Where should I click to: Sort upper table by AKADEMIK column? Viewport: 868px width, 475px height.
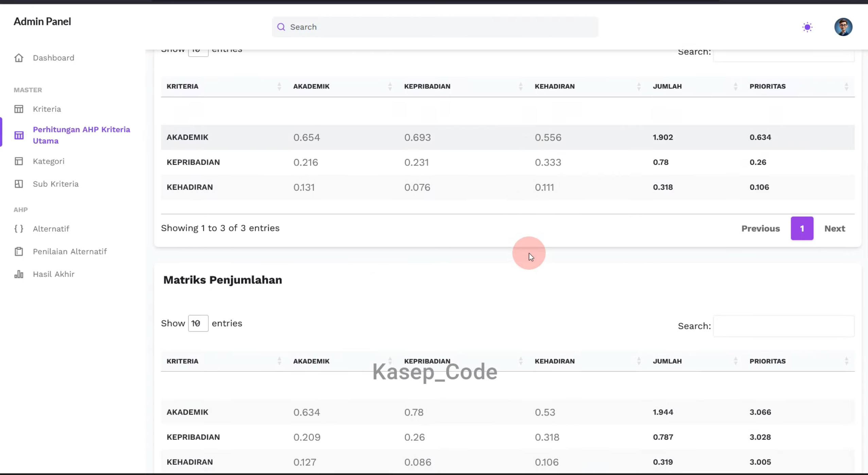point(390,86)
